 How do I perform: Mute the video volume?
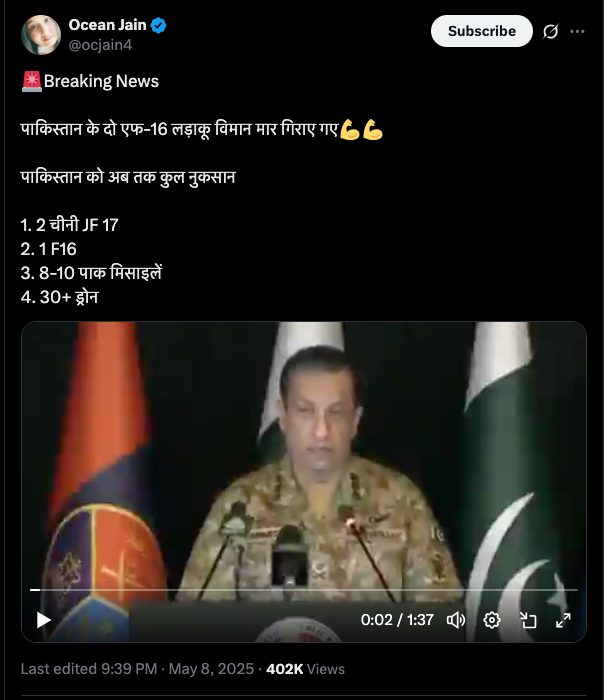pos(456,620)
